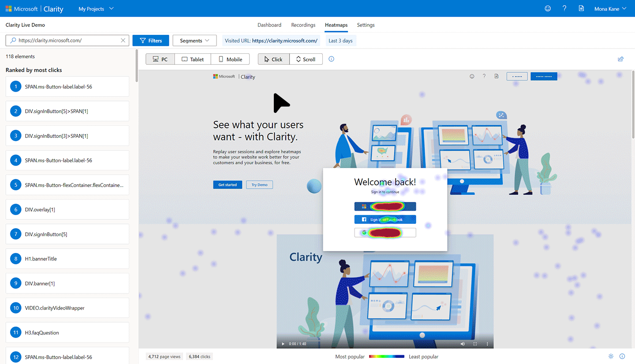Click the Microsoft Clarity logo

34,9
